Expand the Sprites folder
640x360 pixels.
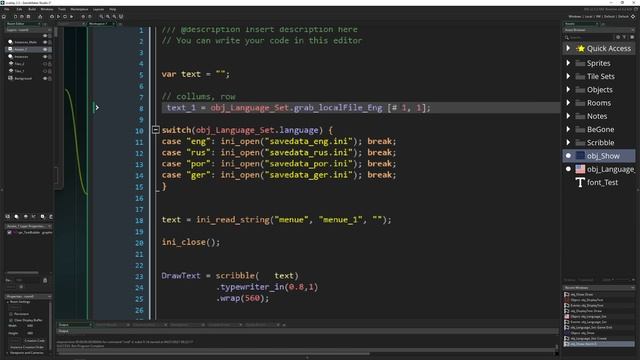coord(568,63)
